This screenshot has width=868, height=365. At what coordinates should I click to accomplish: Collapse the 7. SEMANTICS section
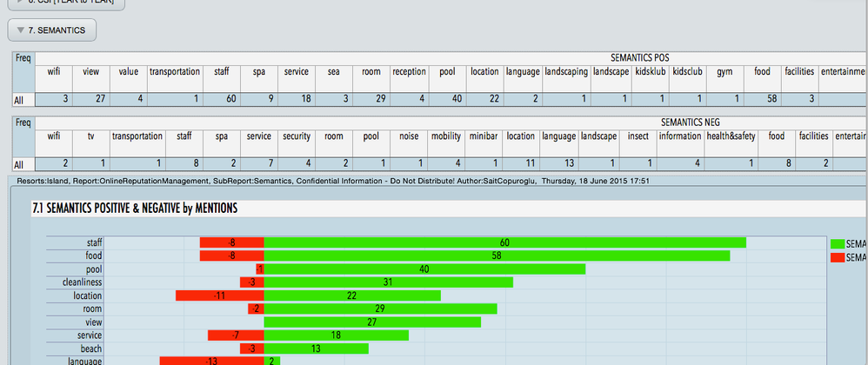[51, 30]
